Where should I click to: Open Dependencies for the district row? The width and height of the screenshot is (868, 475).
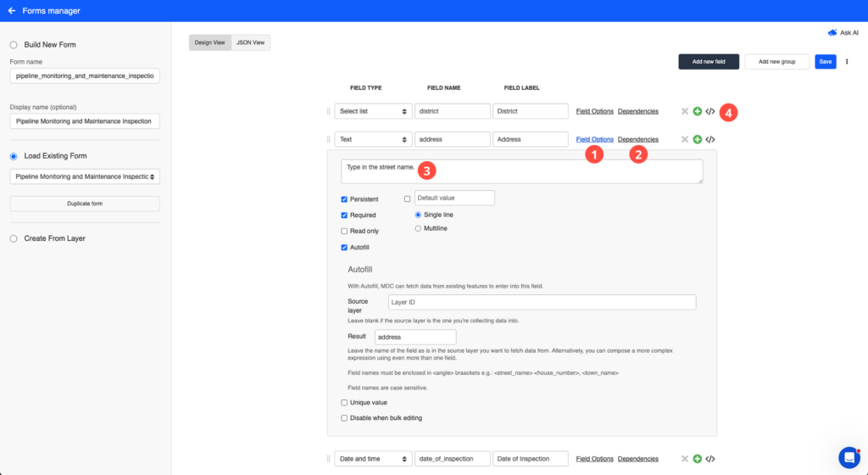tap(637, 111)
